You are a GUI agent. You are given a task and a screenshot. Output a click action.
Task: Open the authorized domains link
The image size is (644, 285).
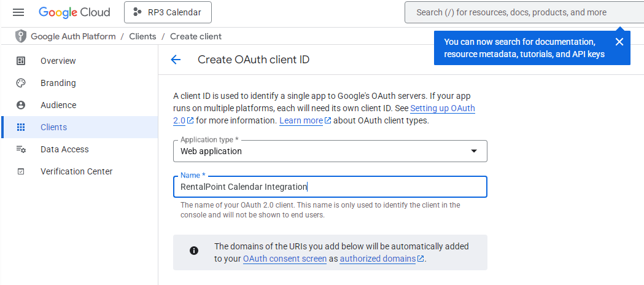(x=378, y=259)
